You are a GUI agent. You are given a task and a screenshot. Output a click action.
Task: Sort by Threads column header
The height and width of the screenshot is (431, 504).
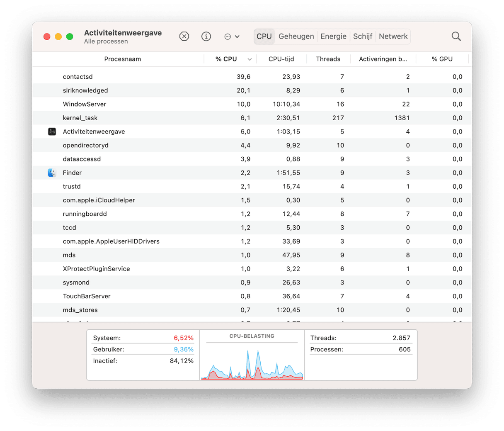coord(328,59)
